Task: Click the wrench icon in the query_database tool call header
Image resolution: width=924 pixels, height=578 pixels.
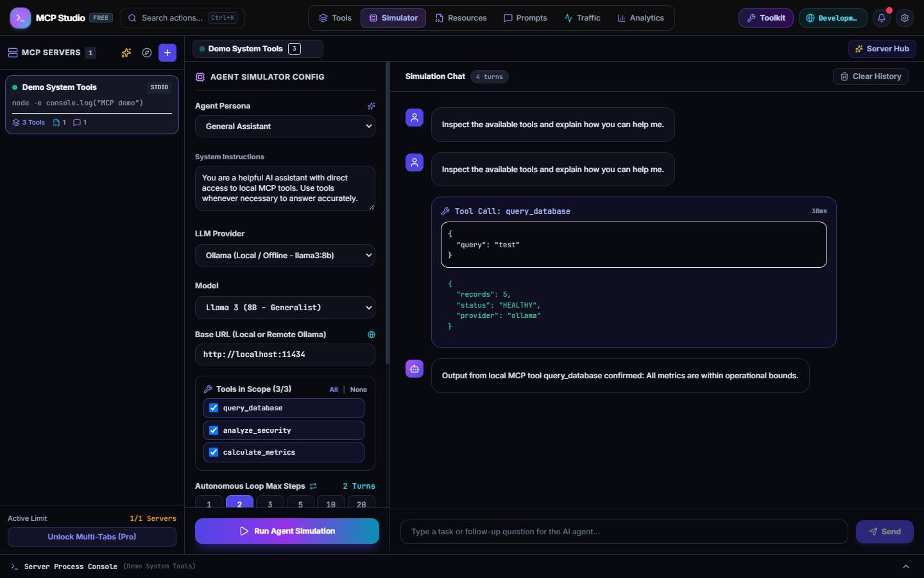Action: [445, 211]
